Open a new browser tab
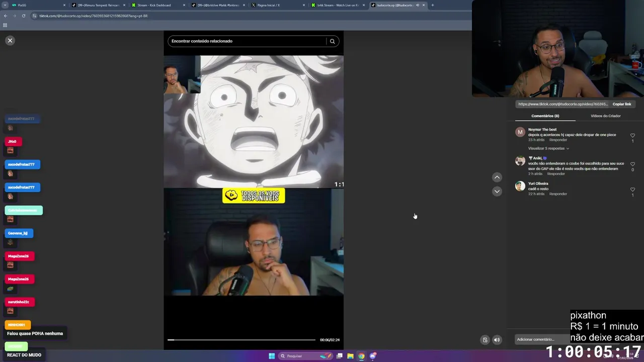The image size is (644, 362). (432, 5)
